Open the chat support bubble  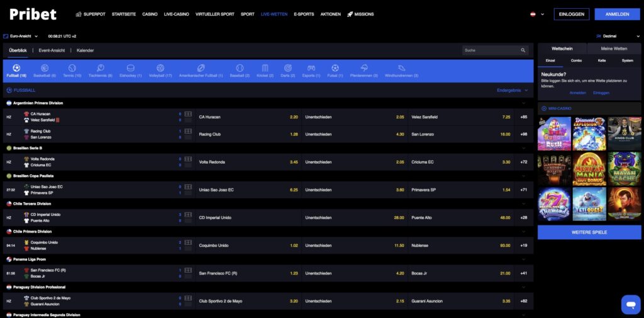click(630, 304)
